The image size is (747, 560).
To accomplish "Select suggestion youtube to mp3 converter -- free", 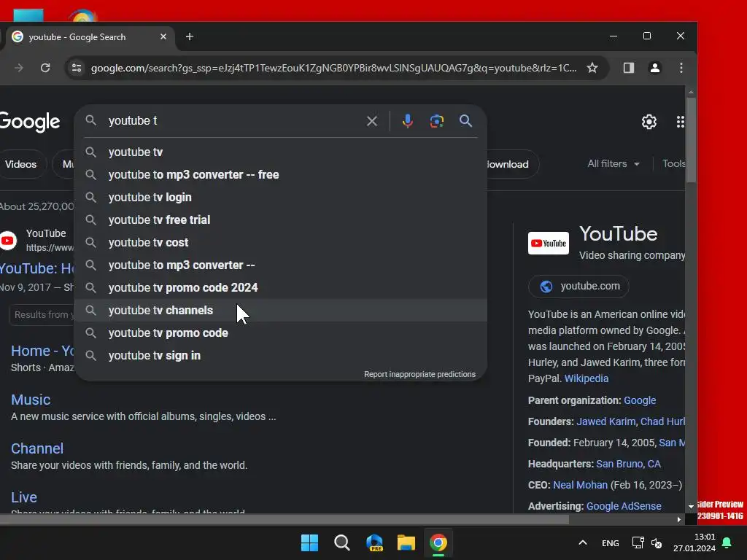I will (281, 175).
